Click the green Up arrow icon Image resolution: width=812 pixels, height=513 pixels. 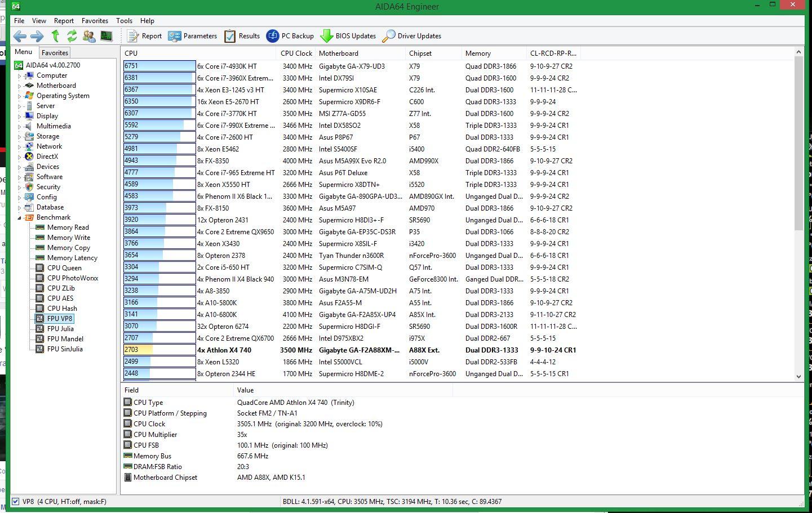pos(55,36)
